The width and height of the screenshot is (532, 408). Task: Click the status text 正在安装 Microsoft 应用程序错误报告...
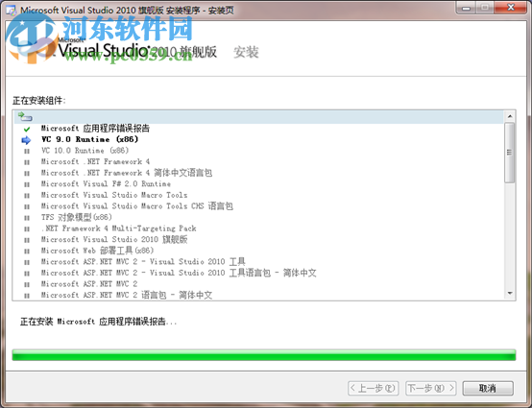pos(98,322)
